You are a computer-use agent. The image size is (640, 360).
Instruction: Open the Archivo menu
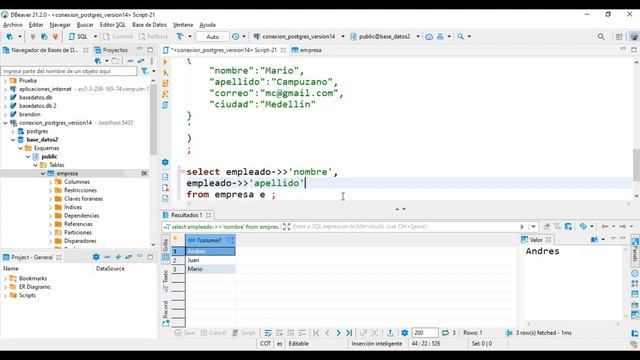(13, 25)
